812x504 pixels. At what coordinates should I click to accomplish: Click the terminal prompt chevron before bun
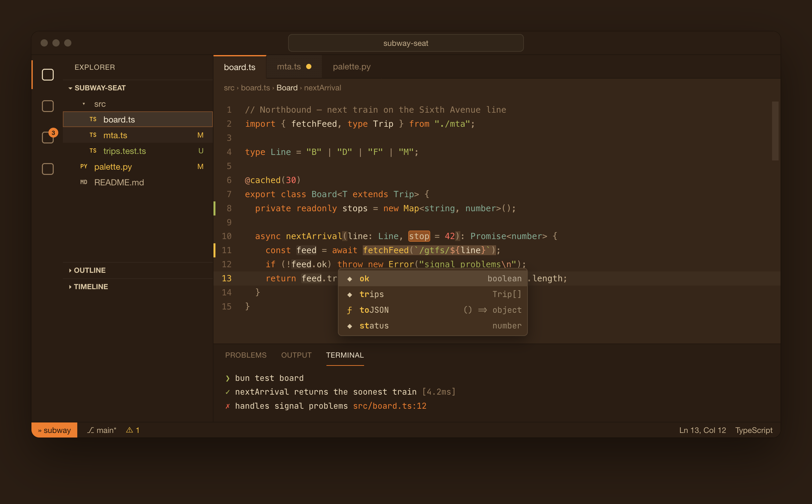pos(228,378)
